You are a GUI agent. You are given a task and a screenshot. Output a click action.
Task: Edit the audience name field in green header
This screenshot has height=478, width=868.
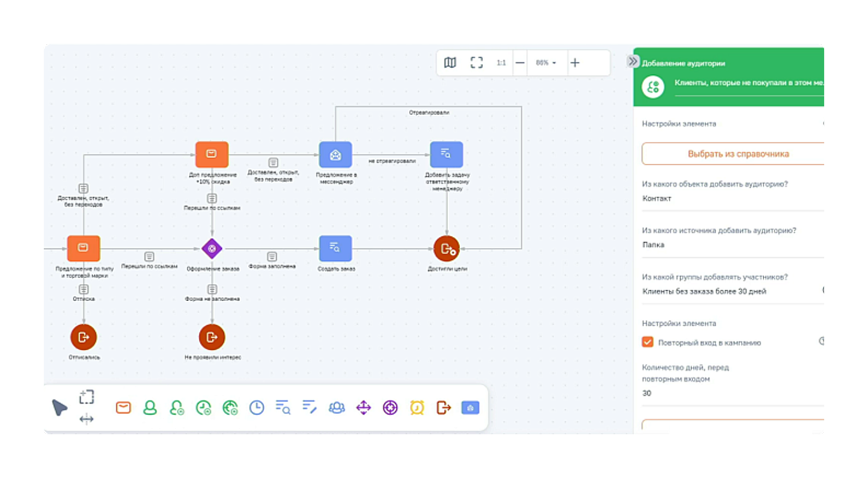click(x=749, y=83)
